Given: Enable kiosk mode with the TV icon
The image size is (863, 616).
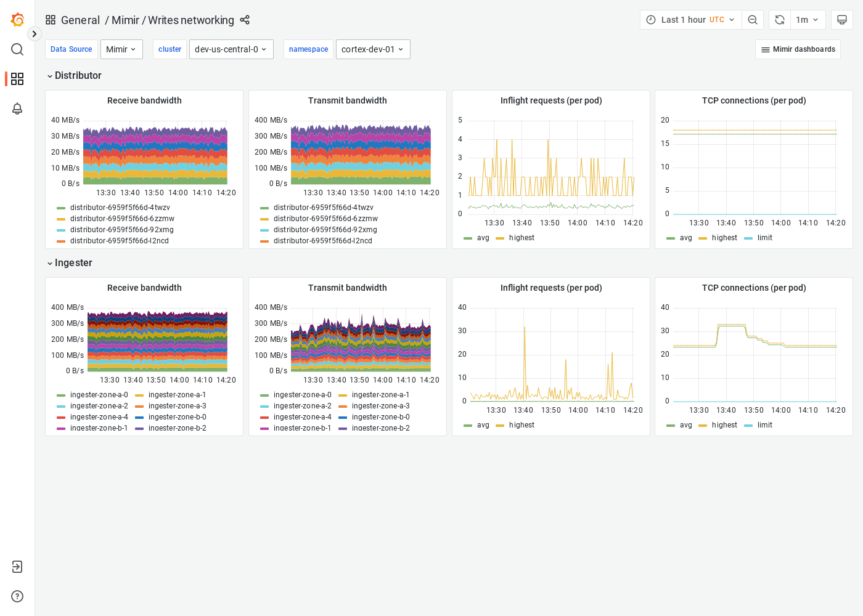Looking at the screenshot, I should (x=842, y=19).
